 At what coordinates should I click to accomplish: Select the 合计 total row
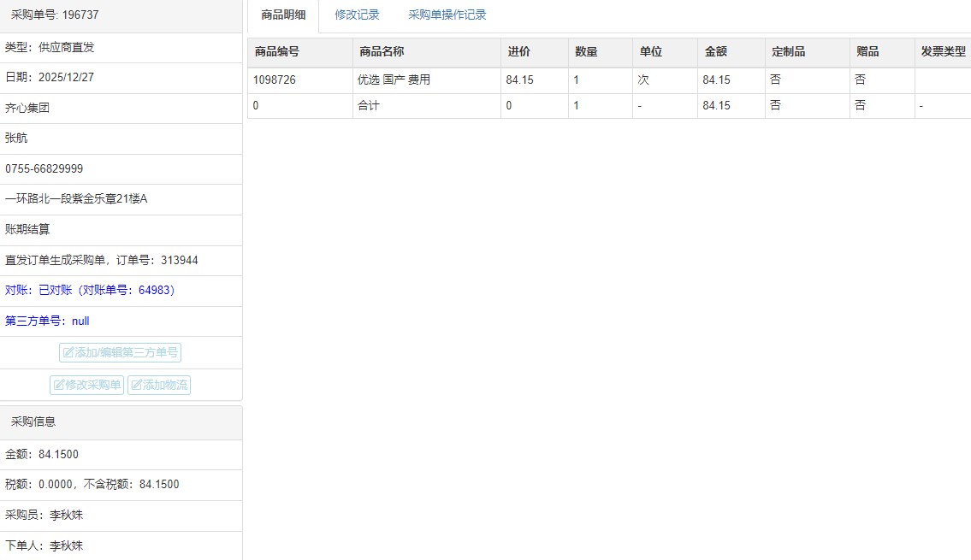coord(369,106)
